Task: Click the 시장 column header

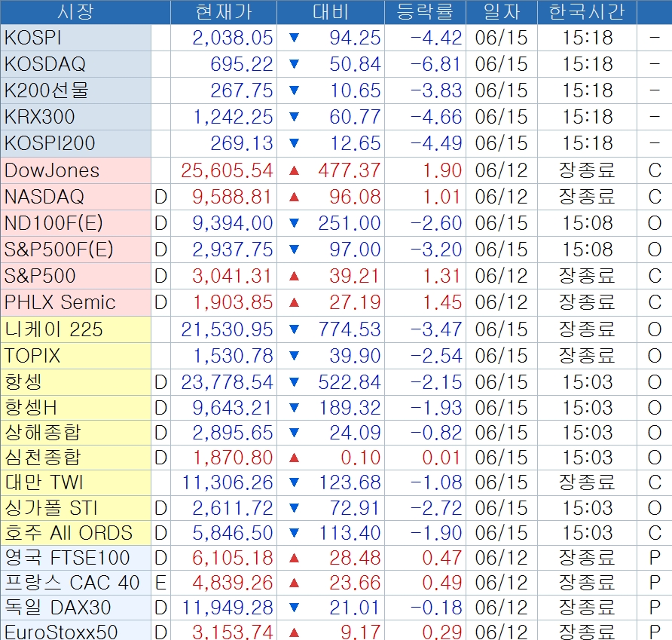Action: point(75,12)
